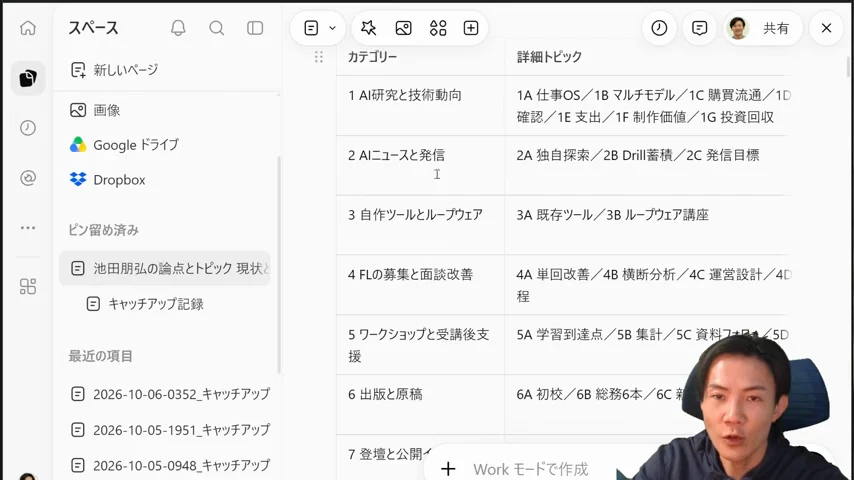The width and height of the screenshot is (854, 480).
Task: Click the cell starting 1A 仕事OS
Action: [x=648, y=106]
